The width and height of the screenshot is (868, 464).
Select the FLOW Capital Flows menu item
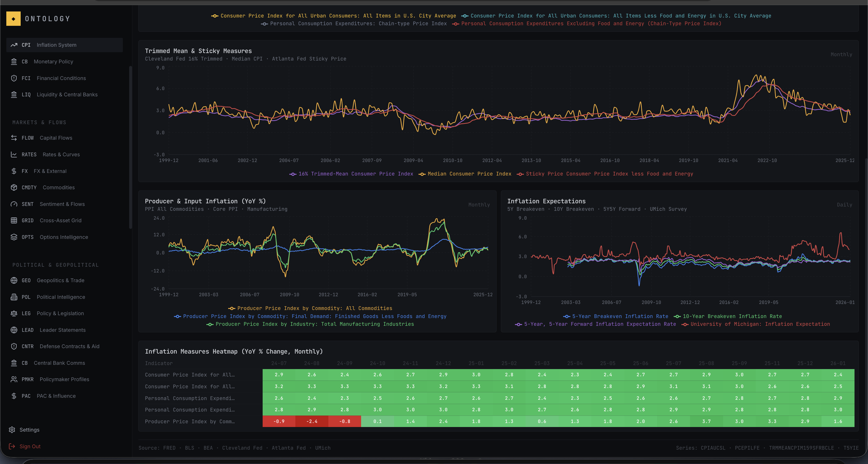[14, 138]
